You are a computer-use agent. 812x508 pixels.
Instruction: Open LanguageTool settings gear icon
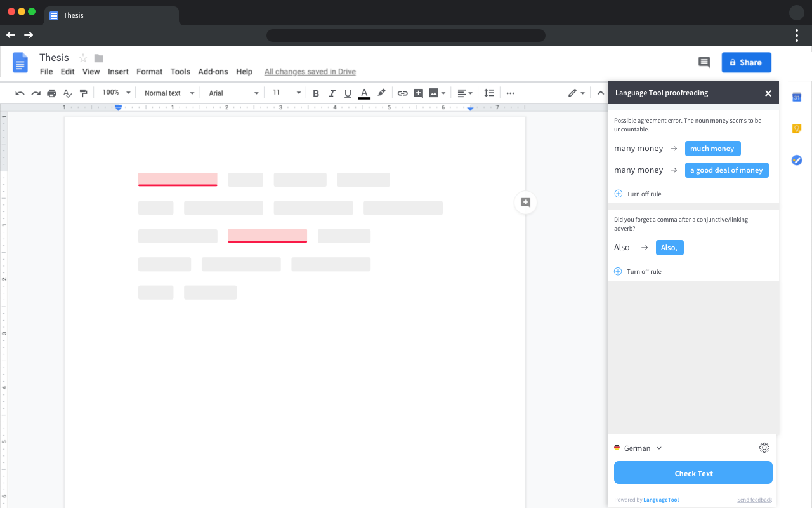tap(764, 448)
